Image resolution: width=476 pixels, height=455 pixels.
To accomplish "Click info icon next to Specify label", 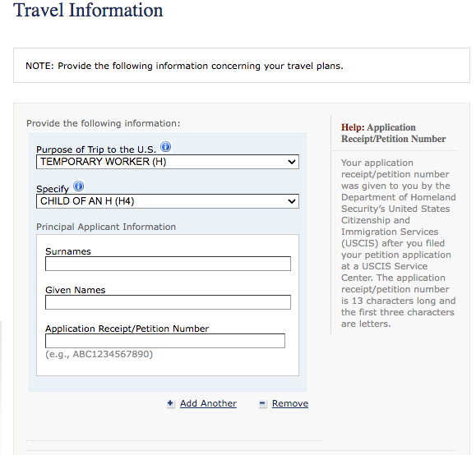I will click(79, 186).
